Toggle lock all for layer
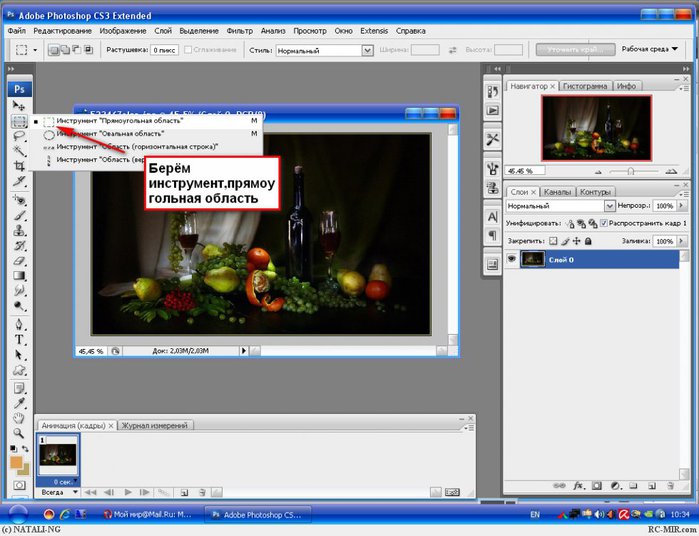This screenshot has height=536, width=699. tap(588, 241)
